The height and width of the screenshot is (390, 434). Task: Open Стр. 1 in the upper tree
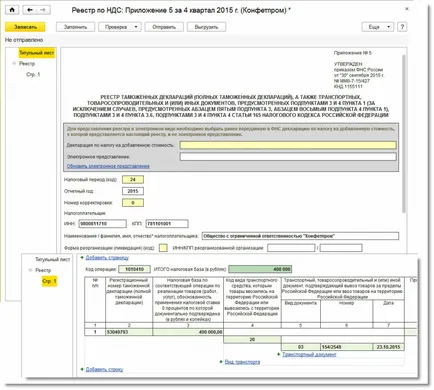coord(33,74)
